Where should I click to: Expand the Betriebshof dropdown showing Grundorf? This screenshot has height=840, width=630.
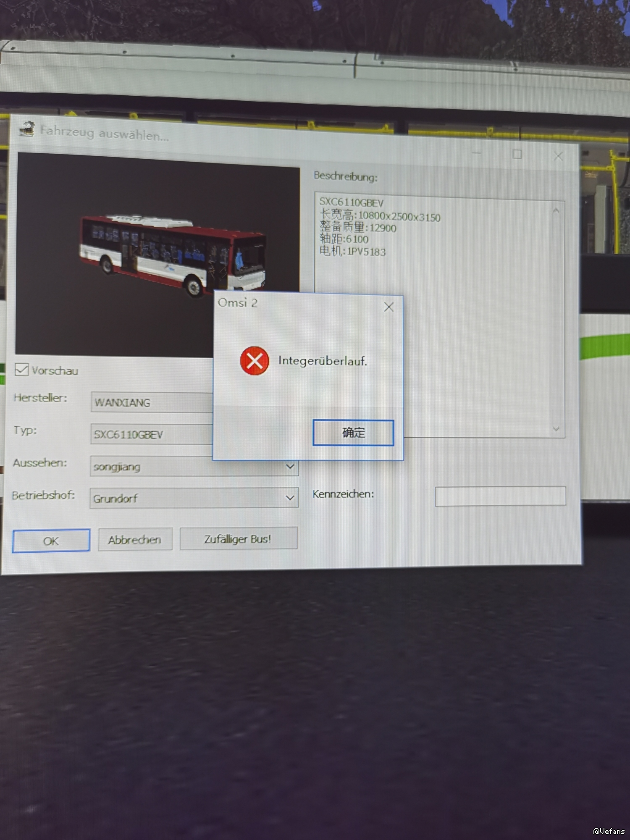pos(194,498)
